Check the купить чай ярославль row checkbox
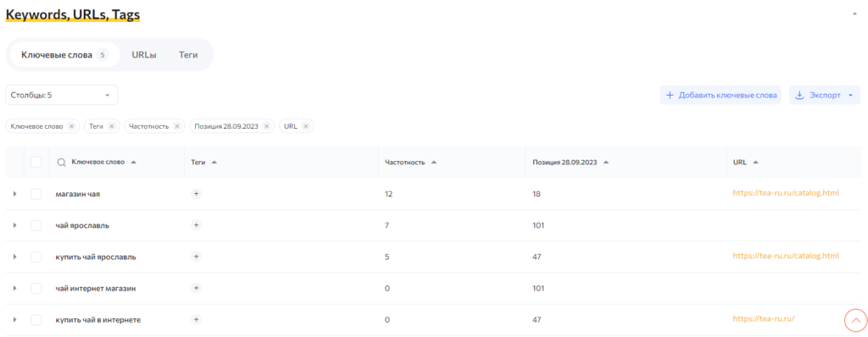Viewport: 868px width, 337px height. tap(36, 257)
